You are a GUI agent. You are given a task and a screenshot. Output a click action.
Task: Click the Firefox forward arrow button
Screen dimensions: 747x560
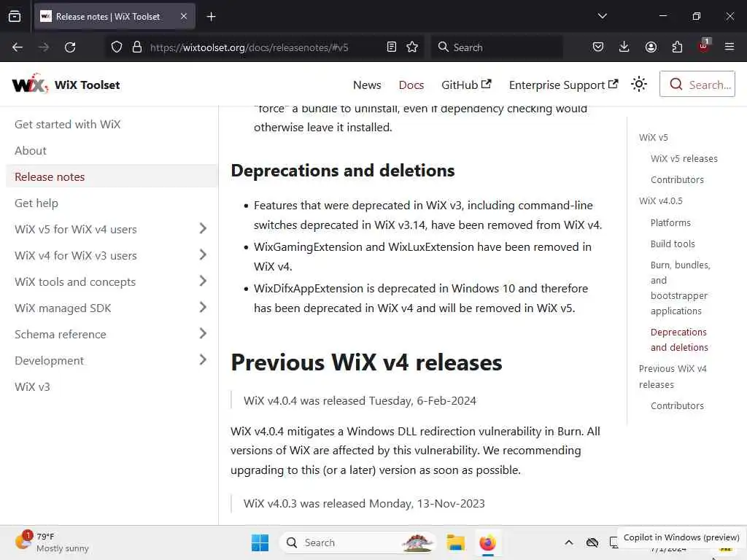(x=43, y=47)
